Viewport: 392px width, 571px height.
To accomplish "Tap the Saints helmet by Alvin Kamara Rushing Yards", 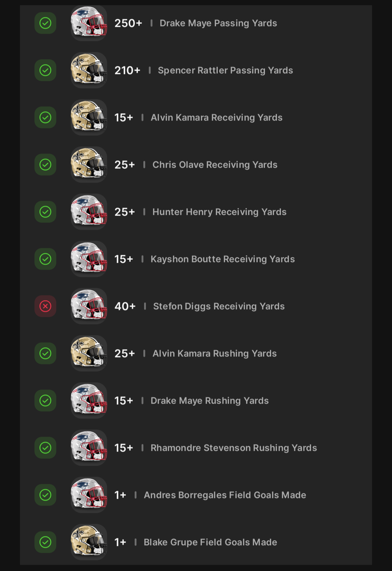I will click(x=89, y=353).
